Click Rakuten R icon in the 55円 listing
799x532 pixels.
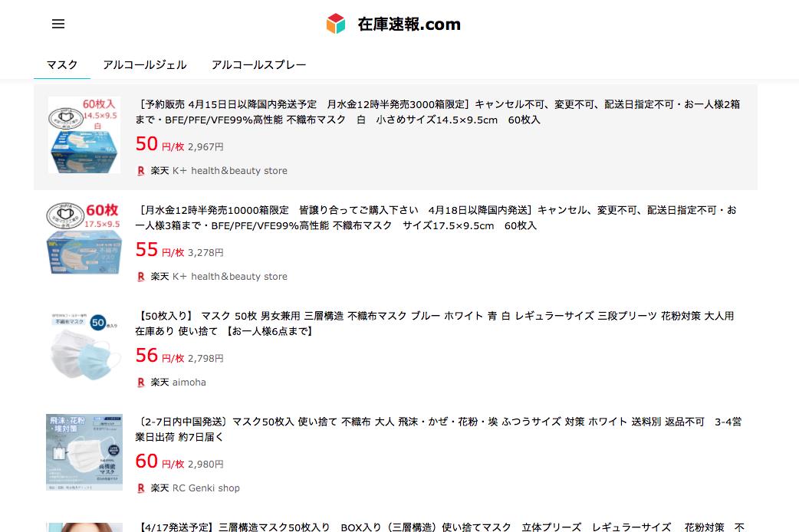coord(141,277)
